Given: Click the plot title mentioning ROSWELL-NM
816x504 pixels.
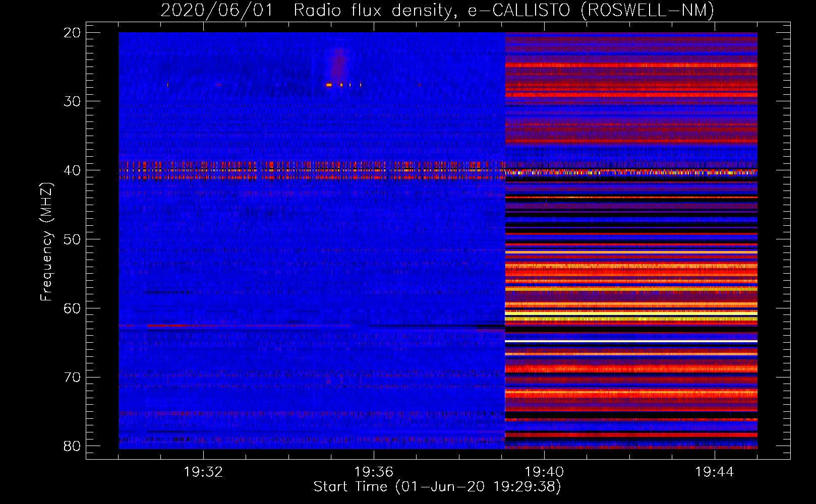Looking at the screenshot, I should 437,10.
